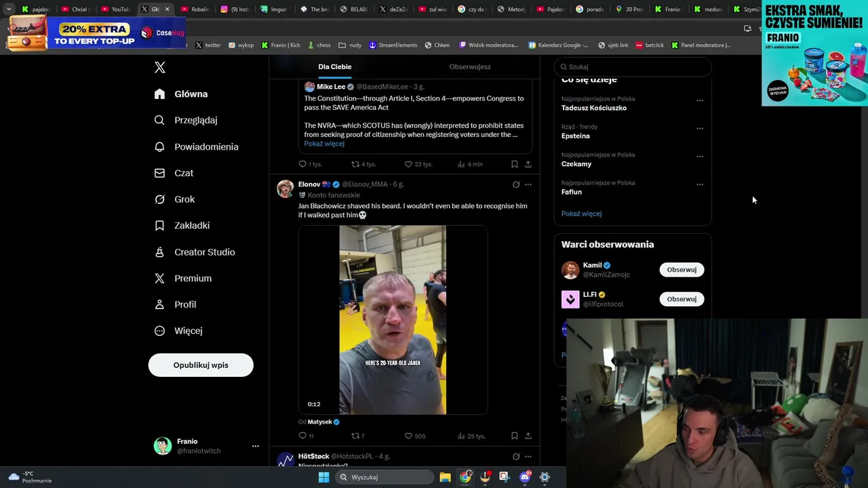Open twitter bookmark in bookmarks bar
The width and height of the screenshot is (868, 488).
(x=208, y=45)
